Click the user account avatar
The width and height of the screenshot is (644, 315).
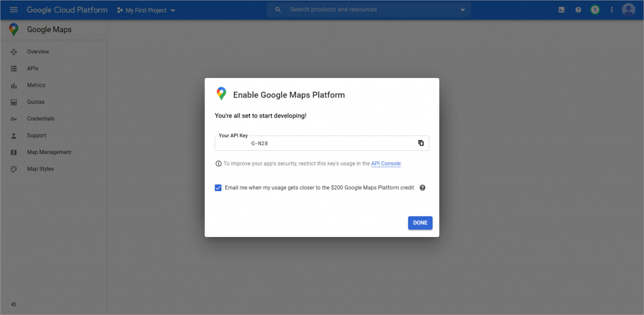[x=628, y=10]
